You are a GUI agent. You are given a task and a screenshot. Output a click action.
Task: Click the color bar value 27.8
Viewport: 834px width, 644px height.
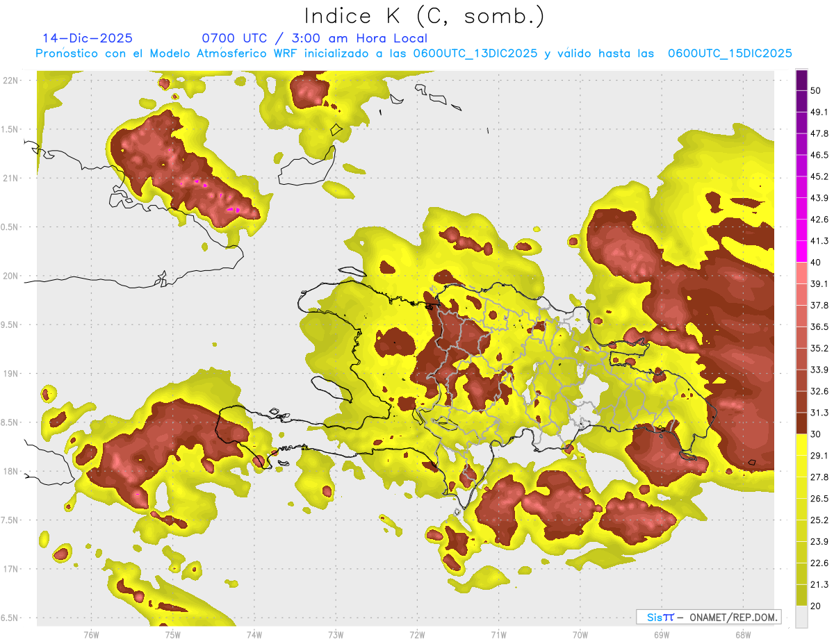[x=819, y=477]
